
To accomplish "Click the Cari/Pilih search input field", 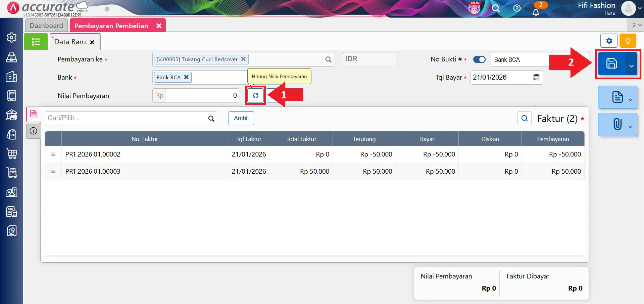I will click(x=127, y=118).
